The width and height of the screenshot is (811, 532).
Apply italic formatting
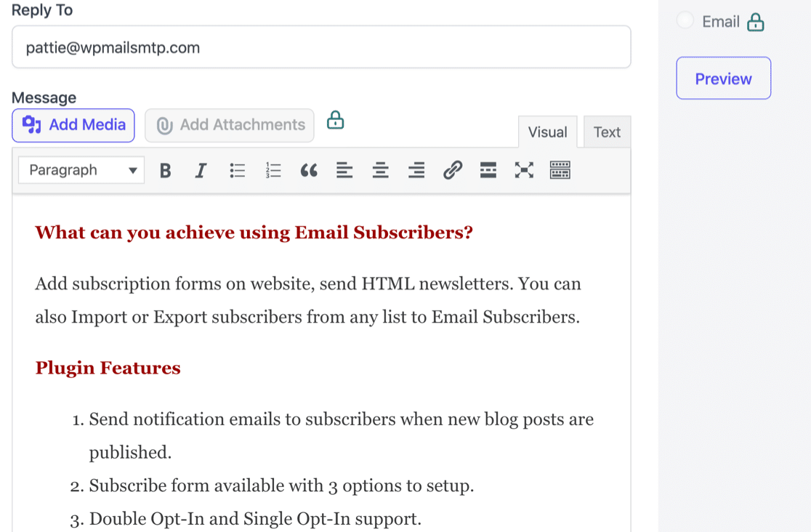point(201,170)
